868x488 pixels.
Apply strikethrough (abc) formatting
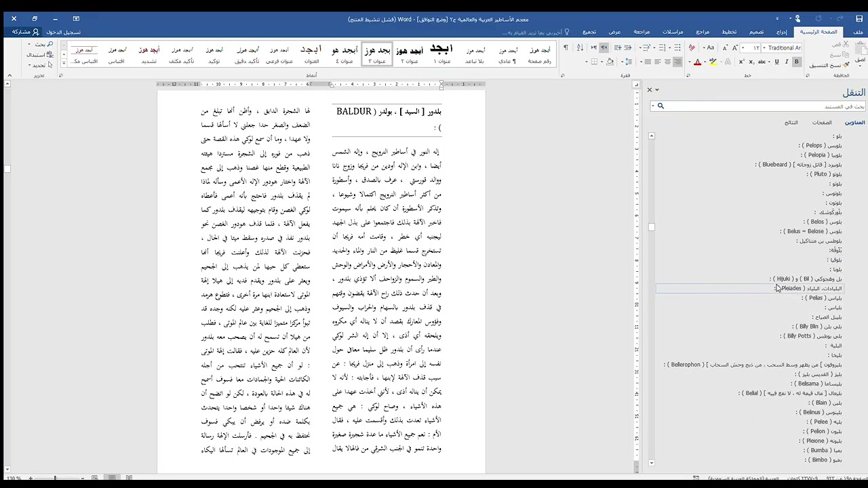pos(762,62)
